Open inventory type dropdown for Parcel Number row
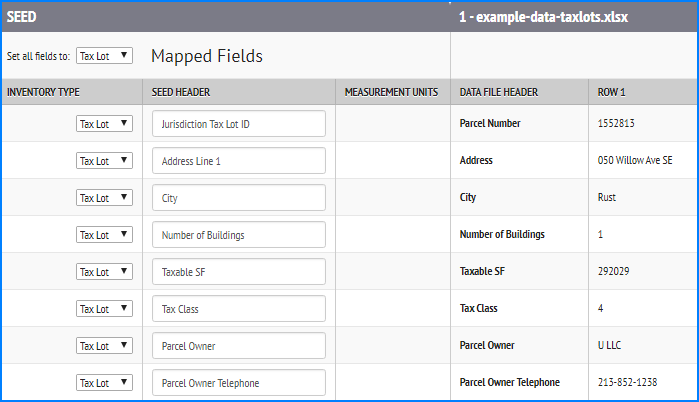Image resolution: width=699 pixels, height=402 pixels. tap(104, 123)
